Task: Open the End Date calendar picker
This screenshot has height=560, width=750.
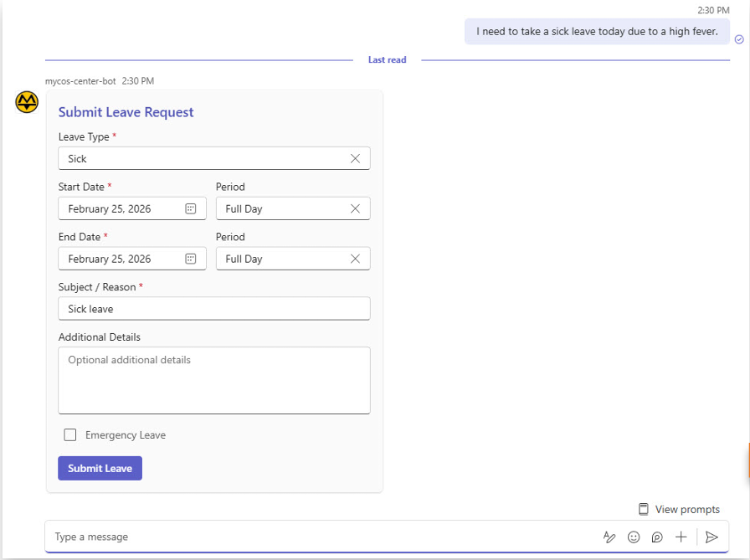Action: pyautogui.click(x=190, y=259)
